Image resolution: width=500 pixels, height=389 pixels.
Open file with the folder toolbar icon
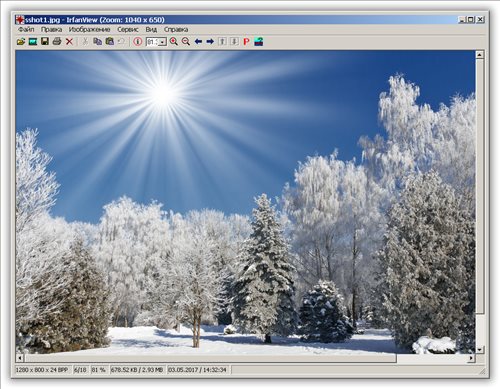pyautogui.click(x=21, y=41)
